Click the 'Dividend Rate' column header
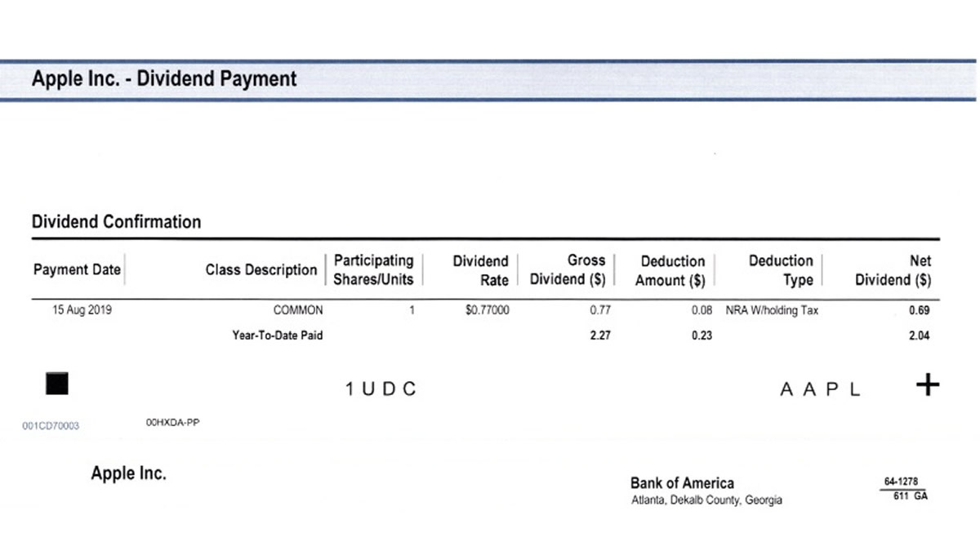This screenshot has width=980, height=551. [481, 270]
